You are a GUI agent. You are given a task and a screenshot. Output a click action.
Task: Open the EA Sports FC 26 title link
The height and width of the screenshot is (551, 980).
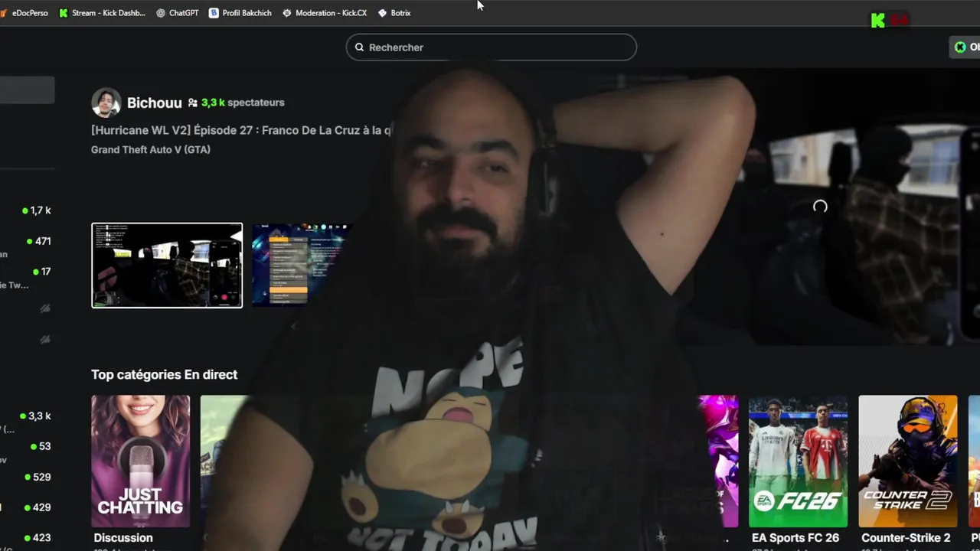[x=795, y=538]
